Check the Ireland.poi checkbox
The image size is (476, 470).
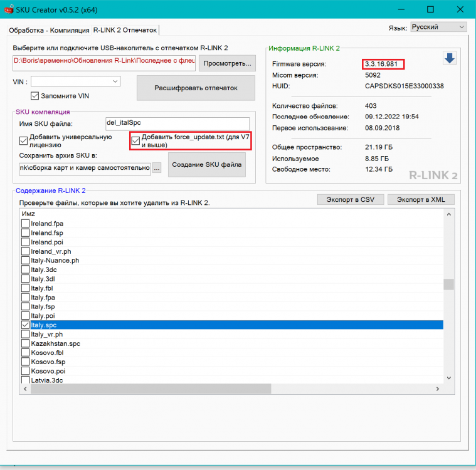tap(25, 242)
